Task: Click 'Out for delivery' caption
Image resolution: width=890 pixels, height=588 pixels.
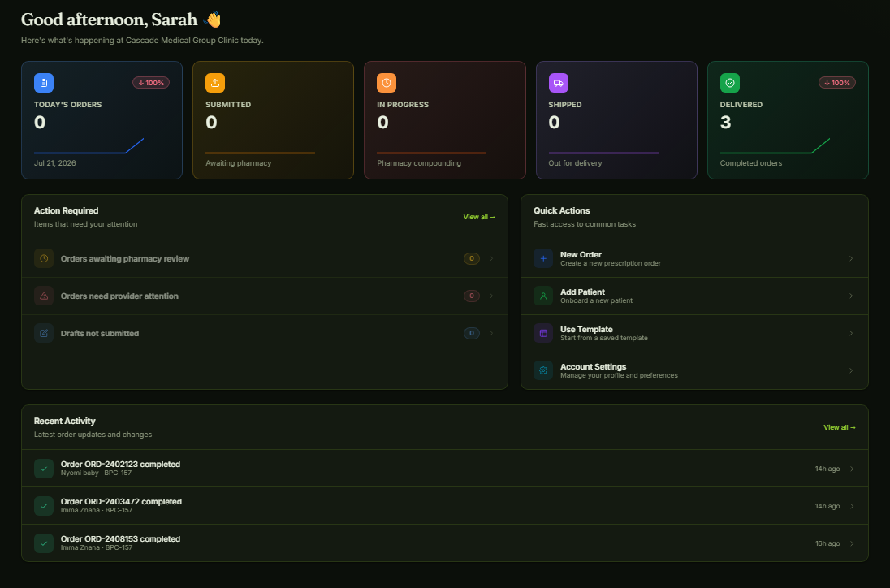Action: [575, 163]
